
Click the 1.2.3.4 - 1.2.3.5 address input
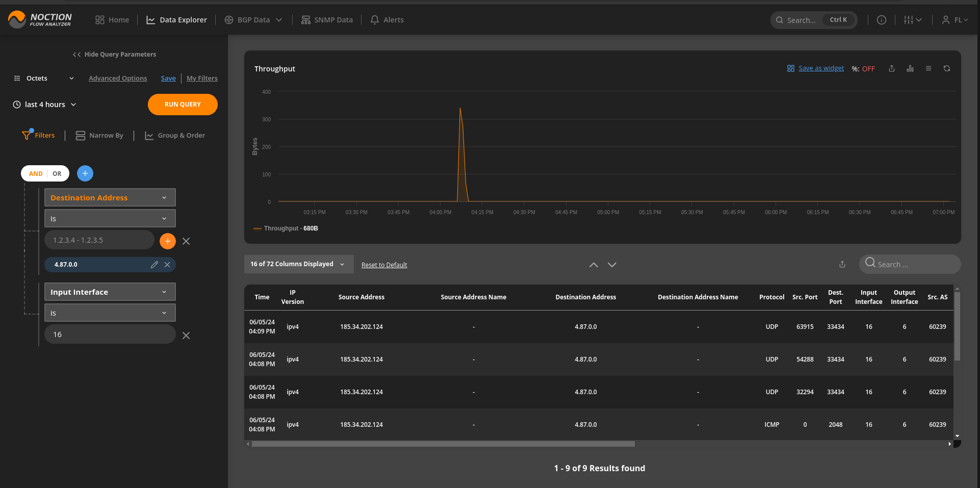[x=99, y=240]
